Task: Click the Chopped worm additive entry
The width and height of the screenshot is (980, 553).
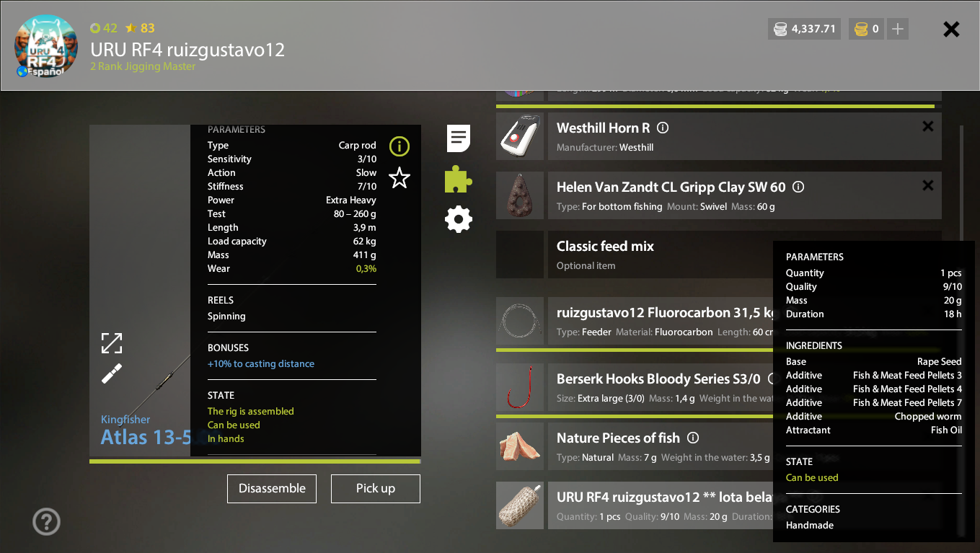Action: point(928,416)
